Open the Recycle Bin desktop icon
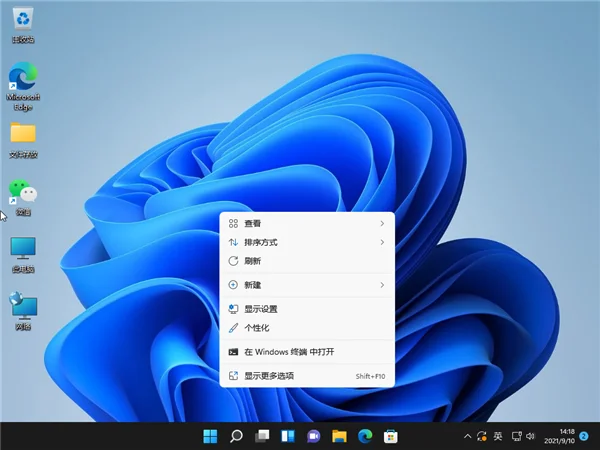600x450 pixels. coord(23,25)
